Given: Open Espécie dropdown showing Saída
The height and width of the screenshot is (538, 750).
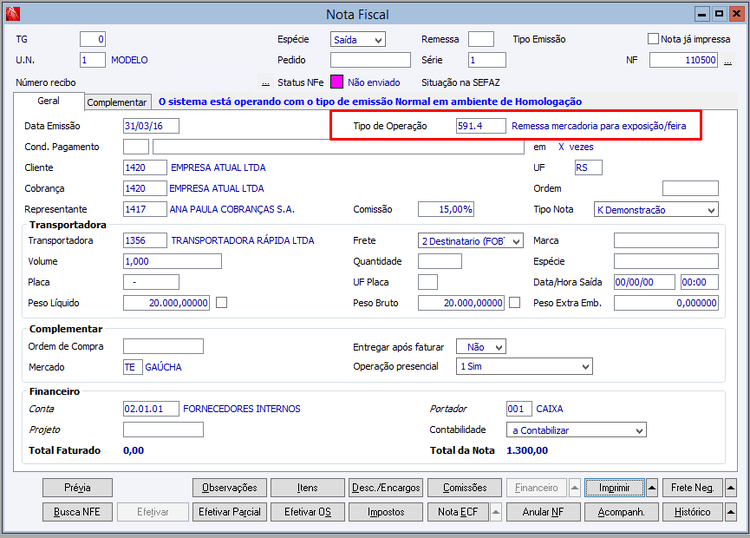Looking at the screenshot, I should pyautogui.click(x=358, y=40).
